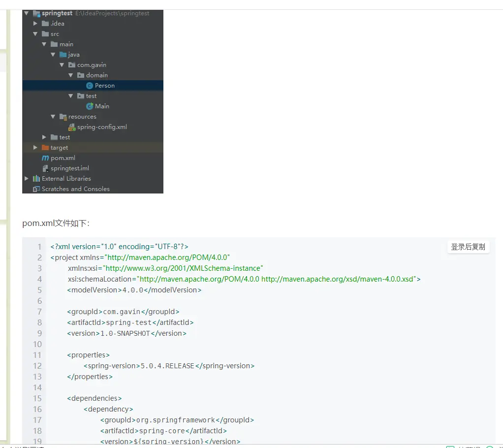503x448 pixels.
Task: Click the spring-config.xml file icon
Action: pos(72,127)
